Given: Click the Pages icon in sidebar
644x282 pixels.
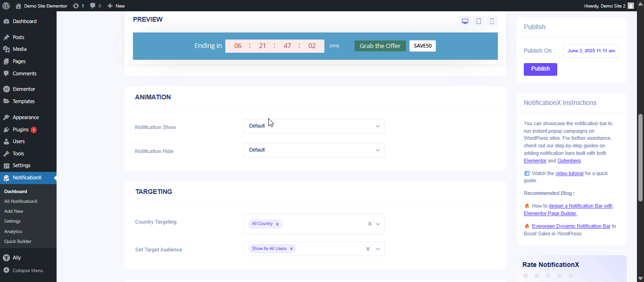Looking at the screenshot, I should (6, 61).
